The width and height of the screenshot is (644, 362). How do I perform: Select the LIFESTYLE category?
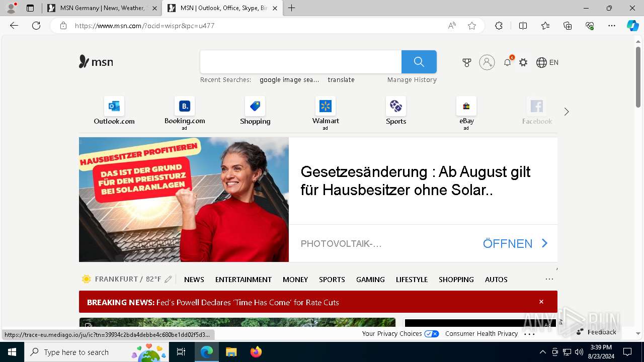[412, 279]
